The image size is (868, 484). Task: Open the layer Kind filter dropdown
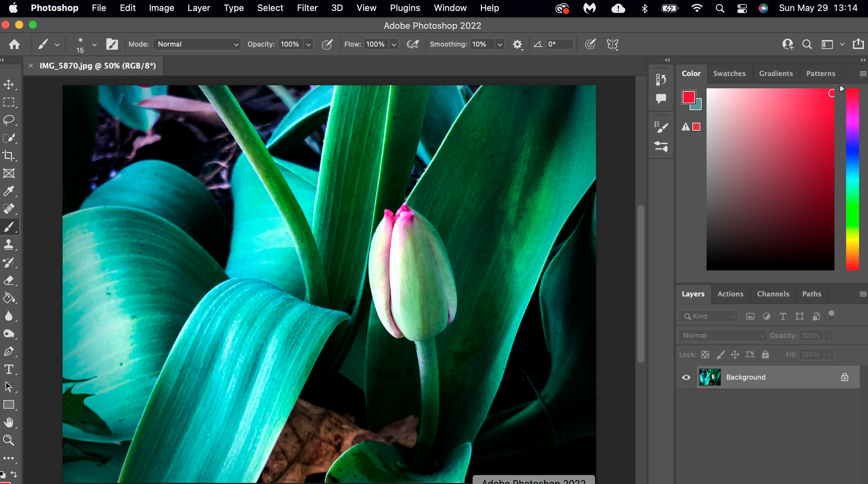point(708,316)
